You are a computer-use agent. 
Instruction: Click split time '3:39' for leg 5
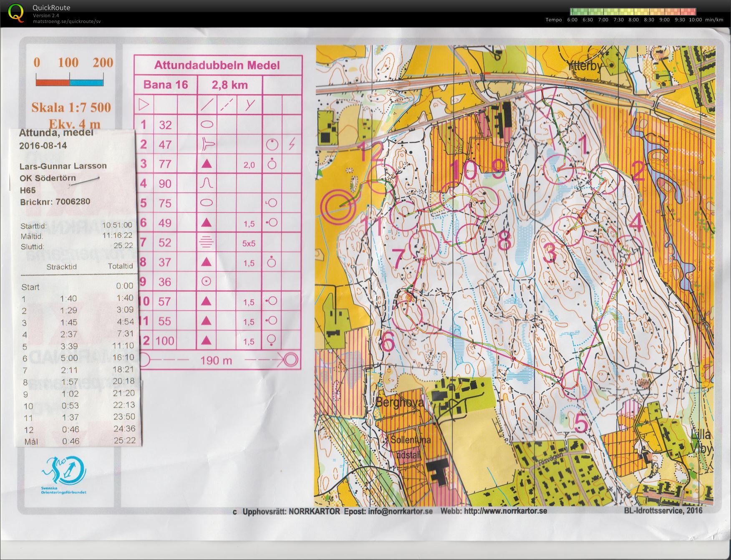tap(69, 346)
